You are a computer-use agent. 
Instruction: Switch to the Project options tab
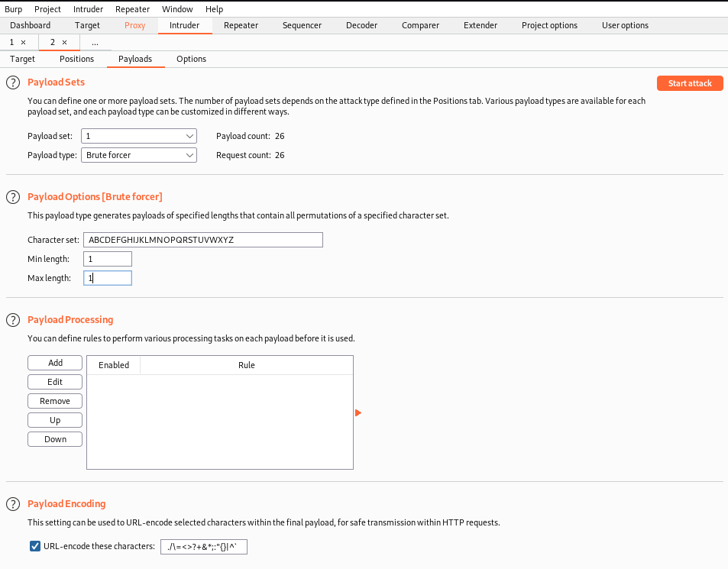tap(549, 25)
